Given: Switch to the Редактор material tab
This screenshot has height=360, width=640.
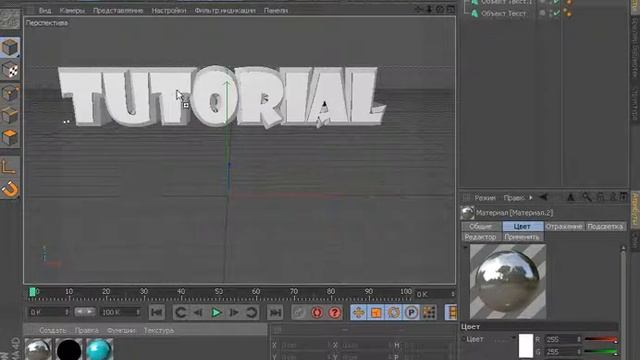Looking at the screenshot, I should [x=481, y=237].
